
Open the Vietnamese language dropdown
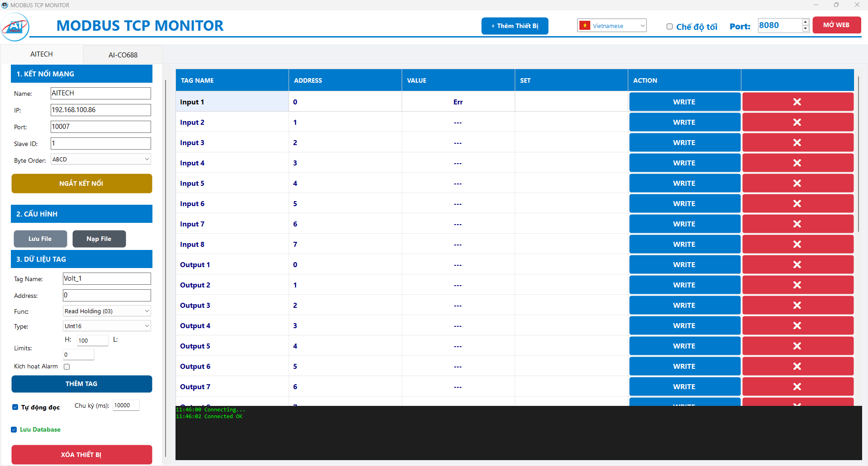pos(612,26)
